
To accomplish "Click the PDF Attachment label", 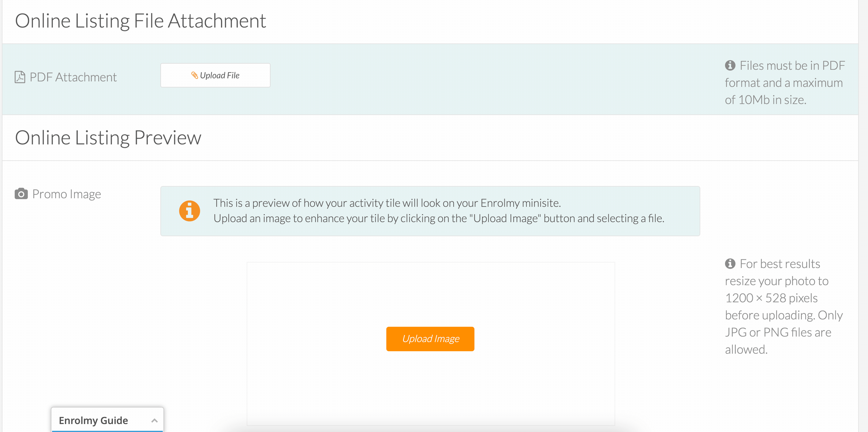I will [x=73, y=77].
